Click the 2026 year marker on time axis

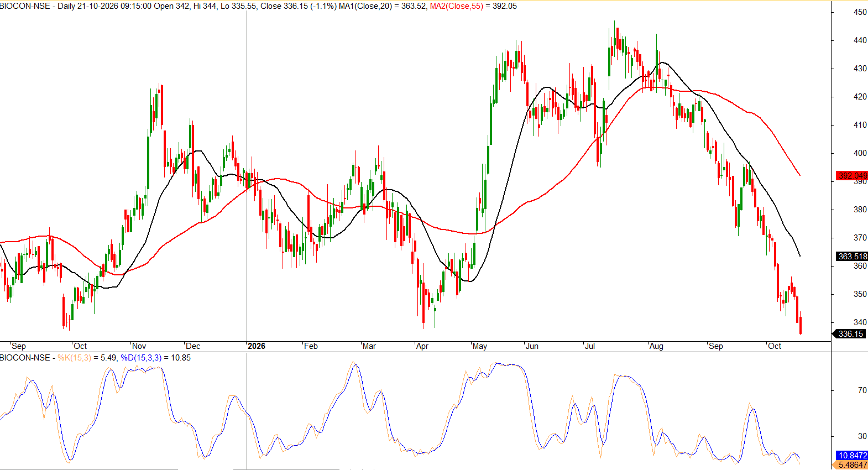pos(257,346)
